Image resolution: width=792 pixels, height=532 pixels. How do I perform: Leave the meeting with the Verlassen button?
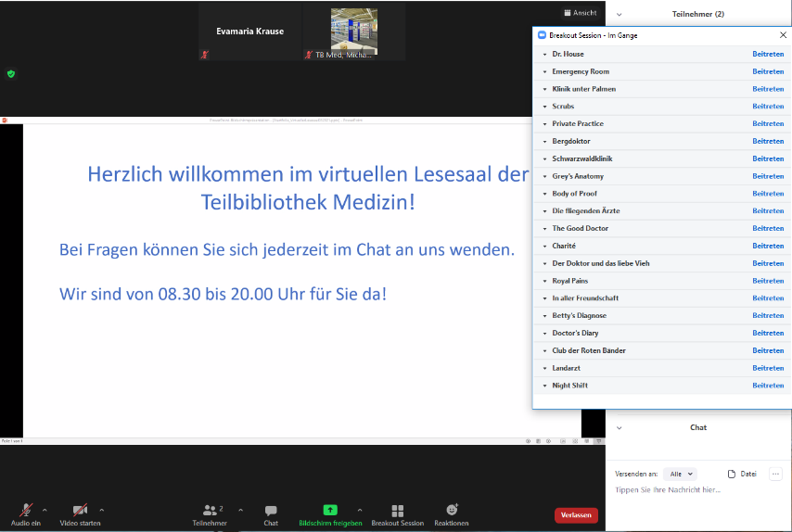click(576, 515)
